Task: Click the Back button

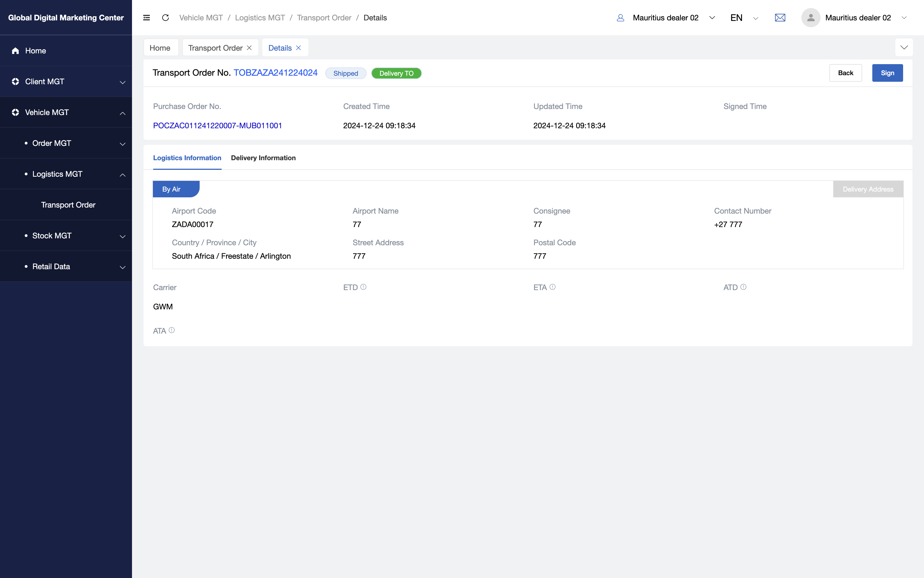Action: (x=845, y=73)
